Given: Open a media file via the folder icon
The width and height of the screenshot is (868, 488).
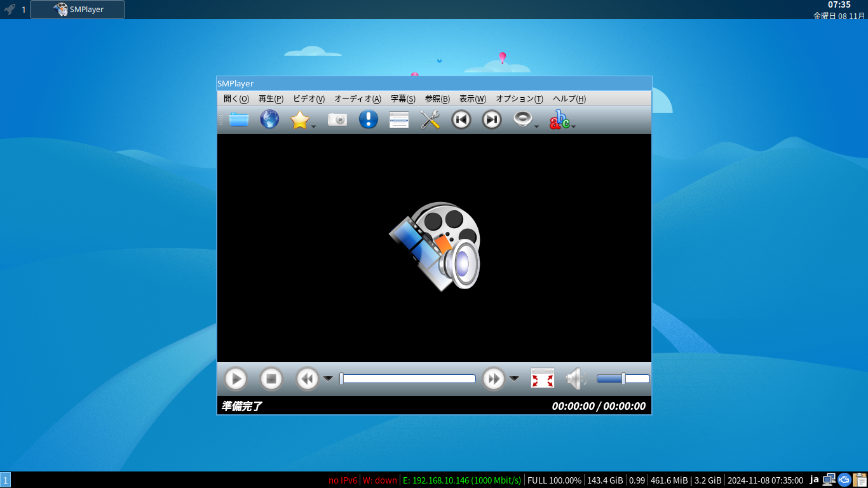Looking at the screenshot, I should [238, 119].
